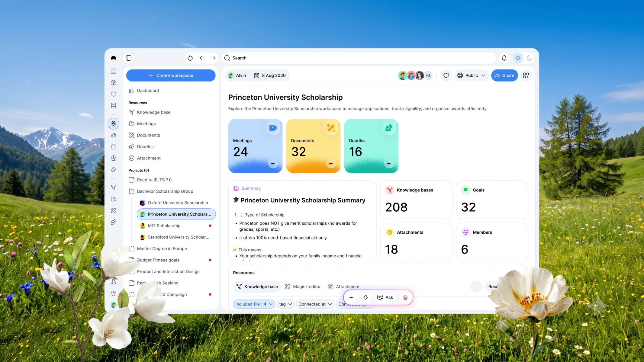
Task: Open the notifications bell
Action: [504, 58]
